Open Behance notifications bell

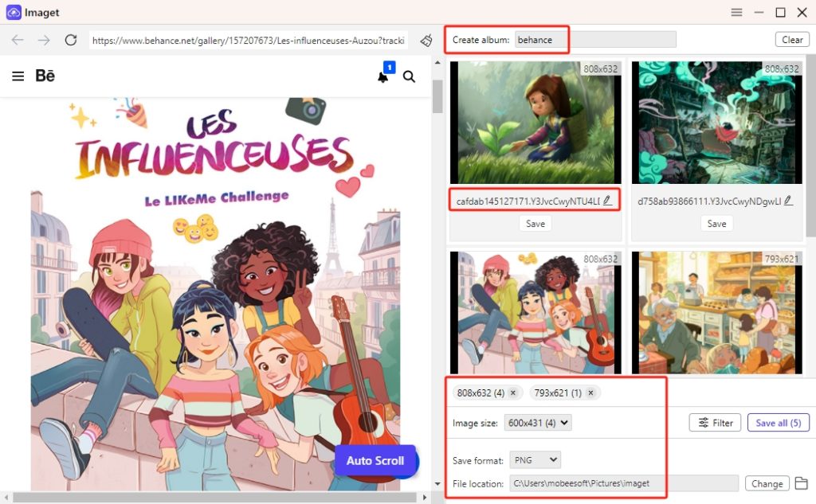(x=382, y=77)
